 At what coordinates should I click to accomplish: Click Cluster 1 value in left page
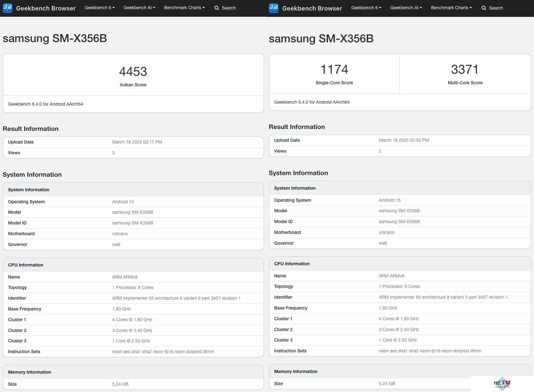point(132,320)
